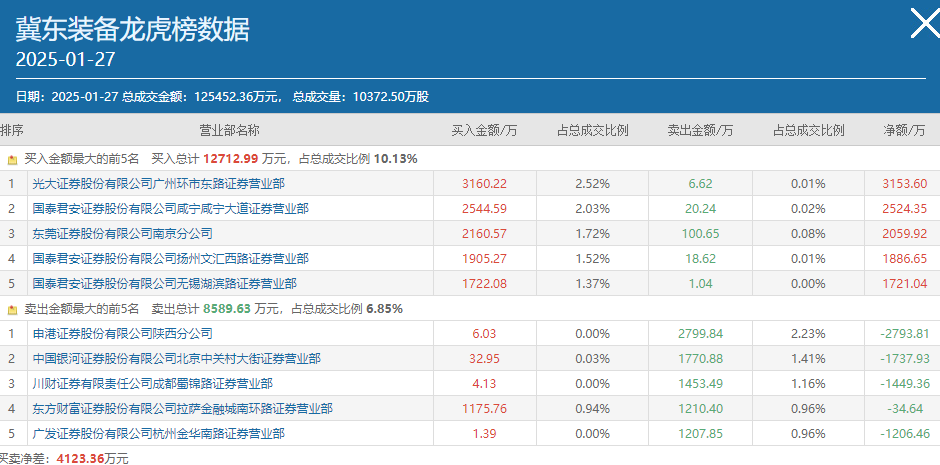The height and width of the screenshot is (465, 940).
Task: Select ratio cell 2.23%
Action: [808, 334]
